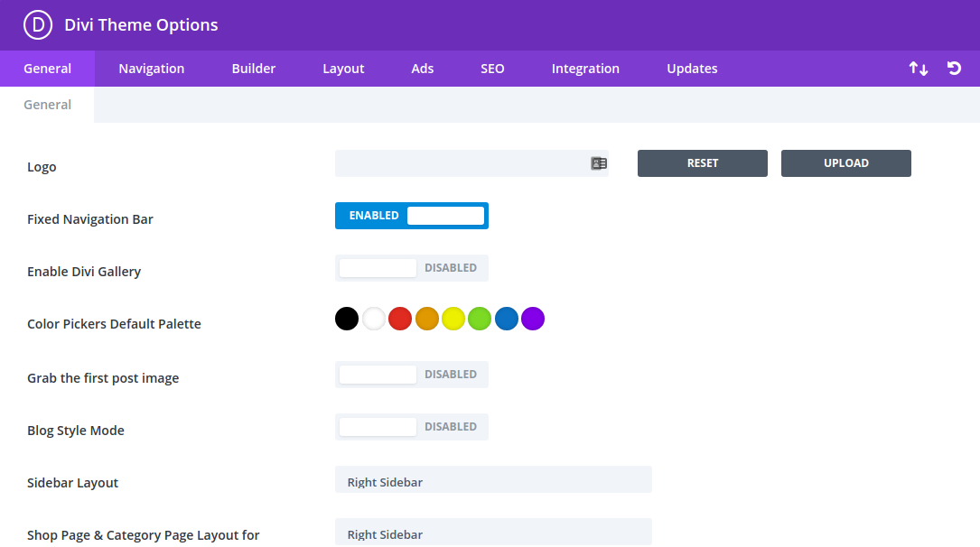
Task: Choose the blue palette swatch
Action: [506, 319]
